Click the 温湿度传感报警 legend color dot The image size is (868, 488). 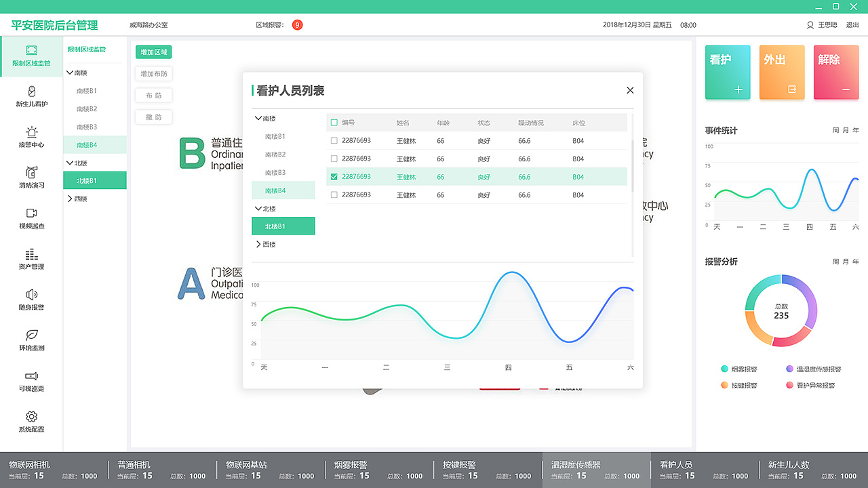[789, 369]
